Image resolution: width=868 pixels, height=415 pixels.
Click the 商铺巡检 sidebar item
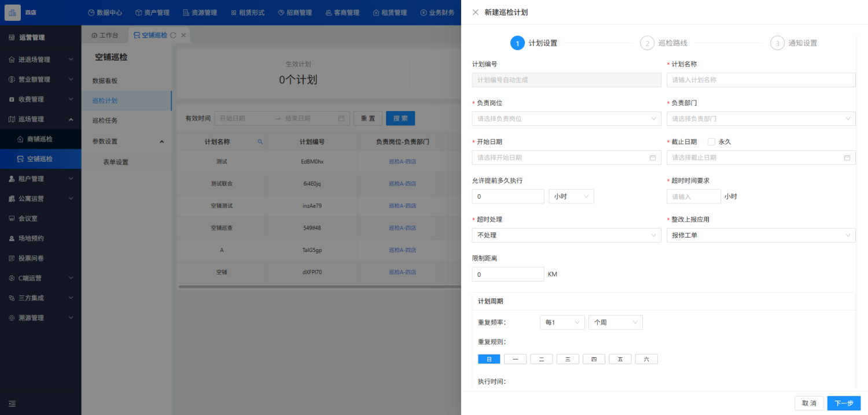point(41,139)
